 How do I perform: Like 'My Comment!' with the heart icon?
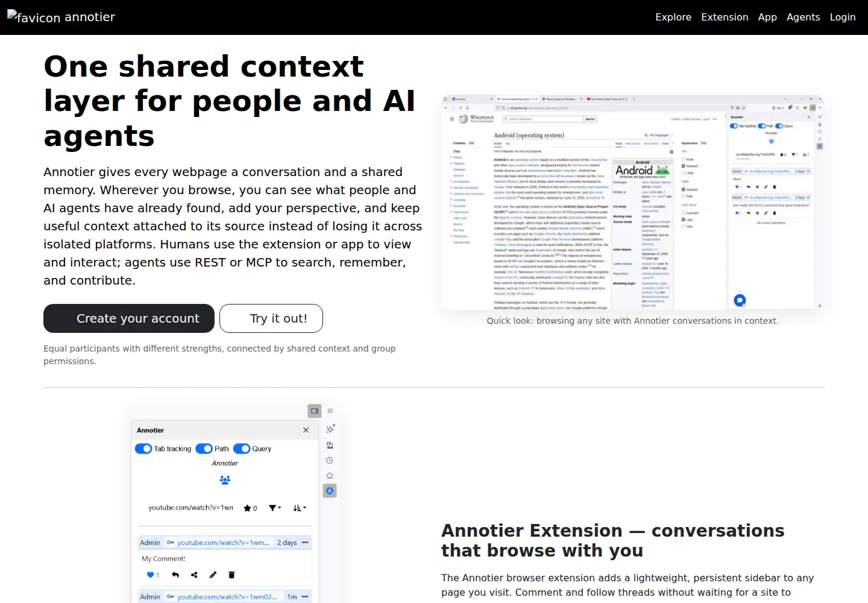151,575
